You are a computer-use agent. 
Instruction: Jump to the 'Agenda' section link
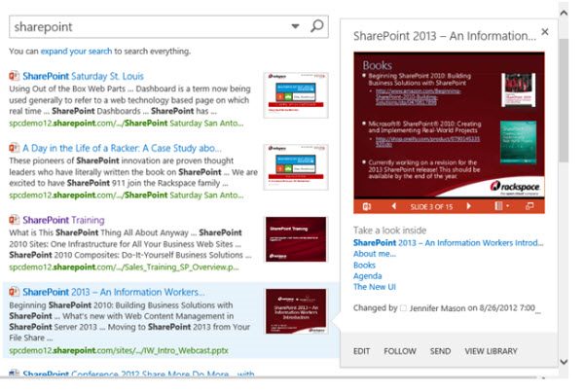tap(368, 276)
